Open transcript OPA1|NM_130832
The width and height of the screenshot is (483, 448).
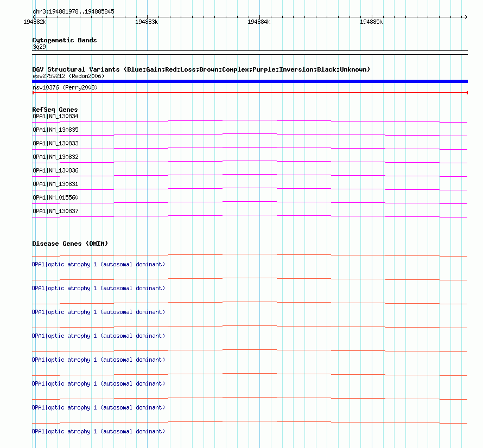point(55,157)
